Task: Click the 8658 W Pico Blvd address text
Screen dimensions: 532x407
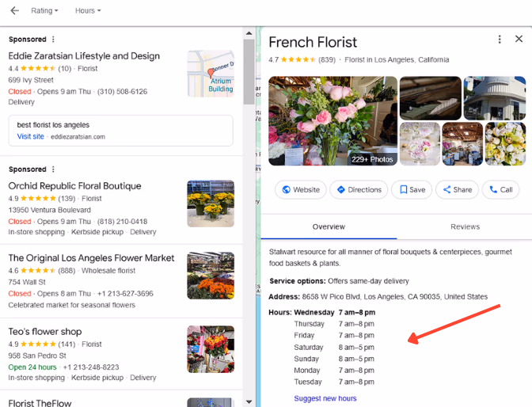Action: [395, 297]
